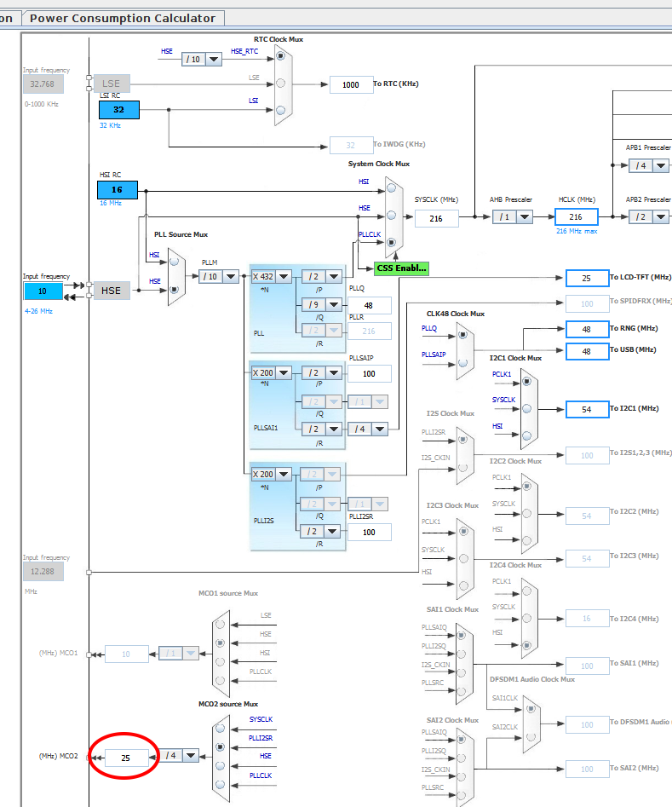The image size is (672, 807).
Task: Click the To LCD-TFT (MHz) value box
Action: 587,278
